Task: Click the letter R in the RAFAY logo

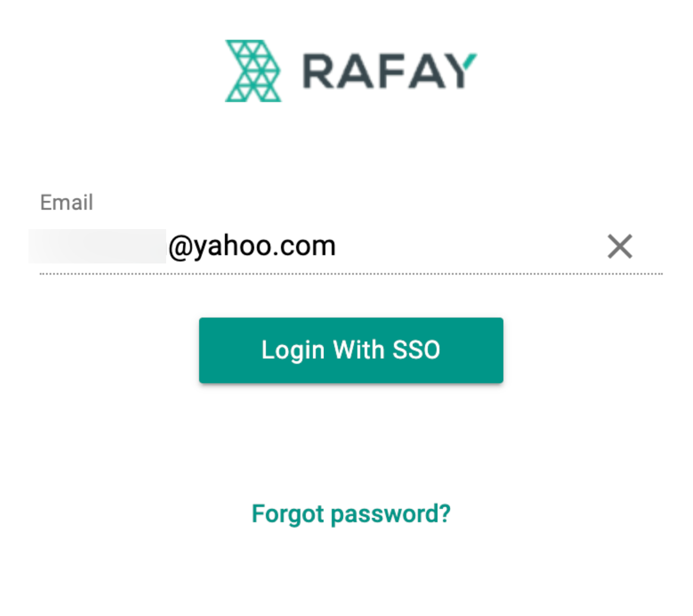Action: point(319,72)
